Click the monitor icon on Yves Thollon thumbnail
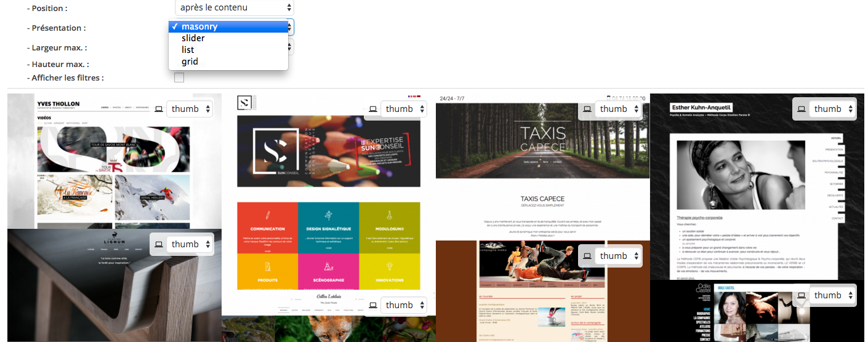Viewport: 868px width, 342px height. (x=158, y=109)
